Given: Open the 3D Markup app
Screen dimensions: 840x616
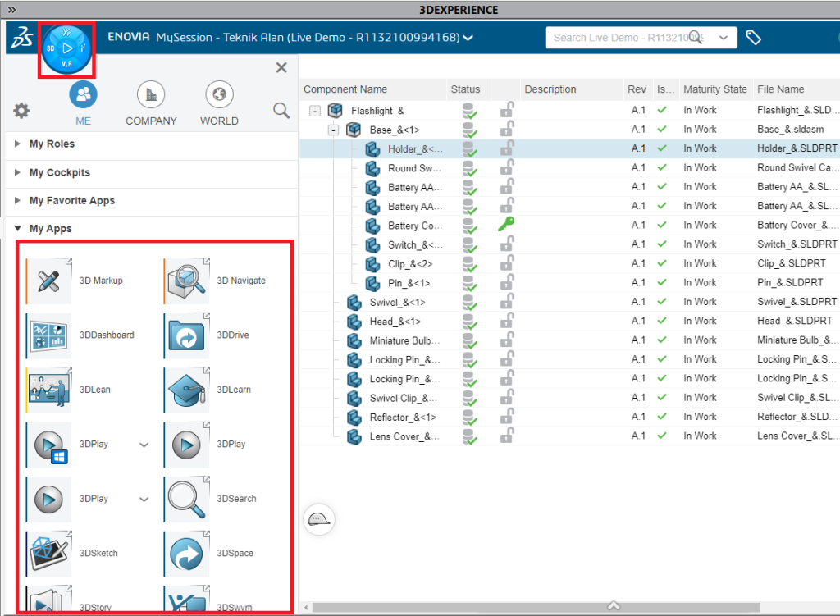Looking at the screenshot, I should pyautogui.click(x=49, y=281).
